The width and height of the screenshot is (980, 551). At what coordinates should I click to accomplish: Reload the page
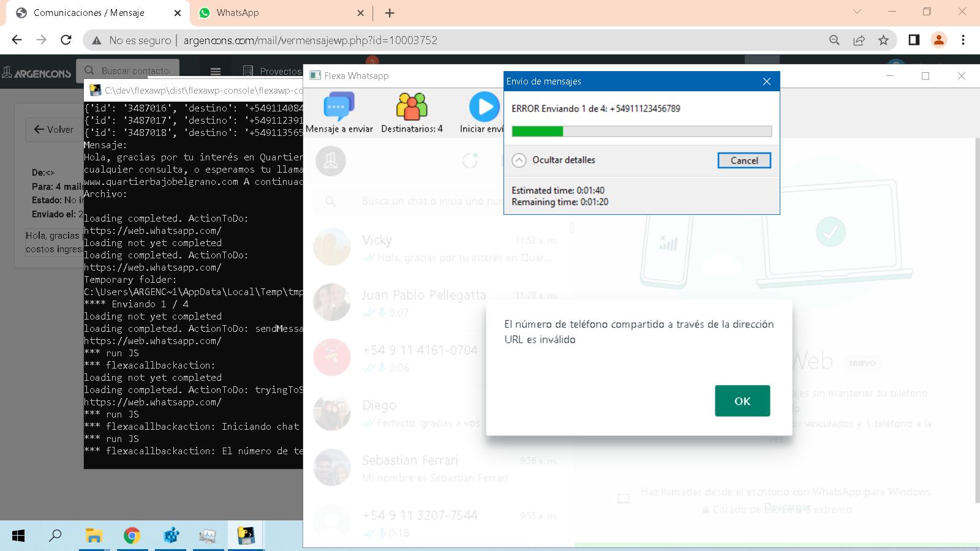[66, 40]
